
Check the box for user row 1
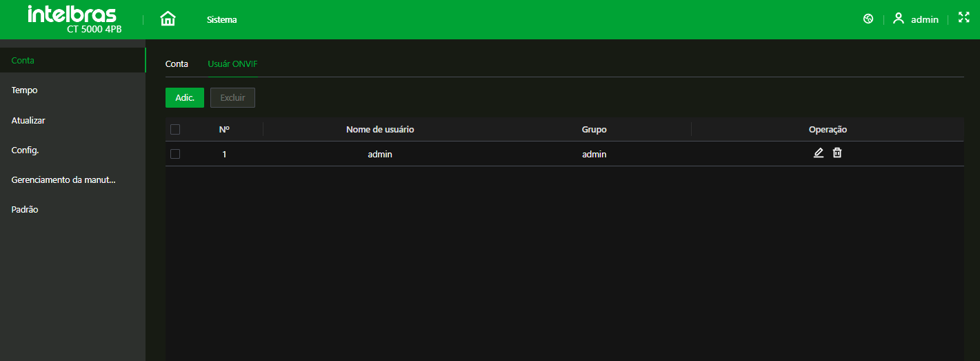click(175, 154)
